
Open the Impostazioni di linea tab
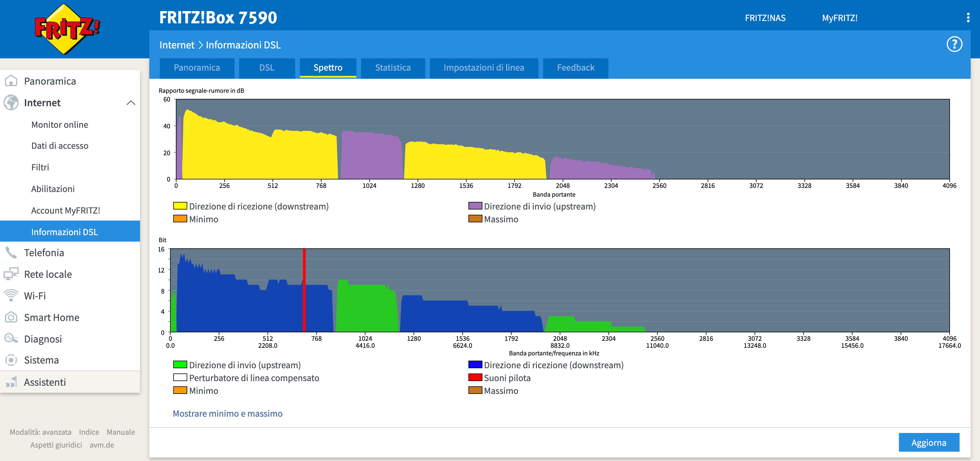[x=484, y=68]
